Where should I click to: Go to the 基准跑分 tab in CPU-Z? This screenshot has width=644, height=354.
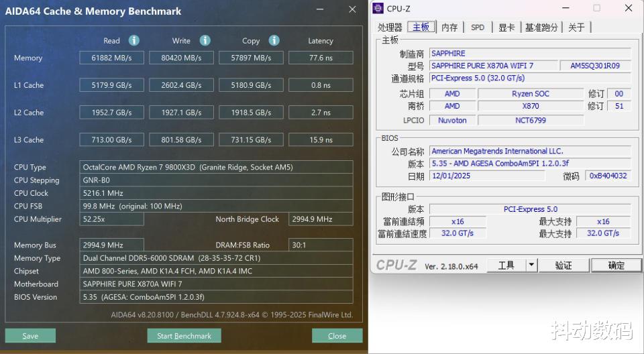pyautogui.click(x=541, y=27)
